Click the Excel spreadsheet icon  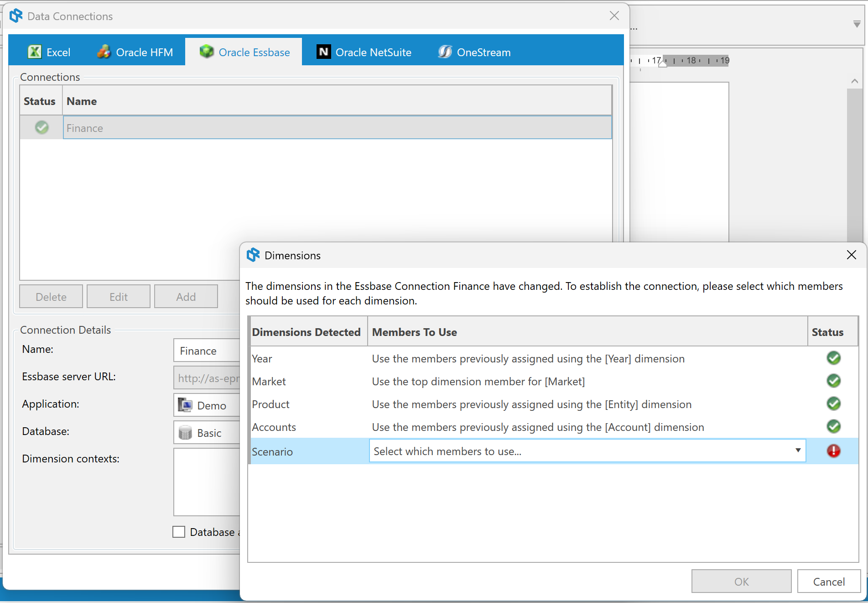click(35, 52)
